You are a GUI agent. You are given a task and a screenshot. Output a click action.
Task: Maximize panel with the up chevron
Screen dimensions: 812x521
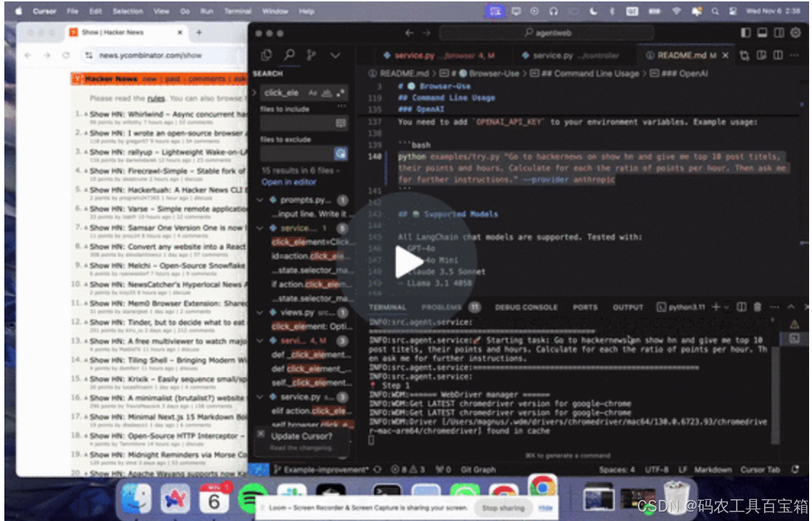point(791,308)
